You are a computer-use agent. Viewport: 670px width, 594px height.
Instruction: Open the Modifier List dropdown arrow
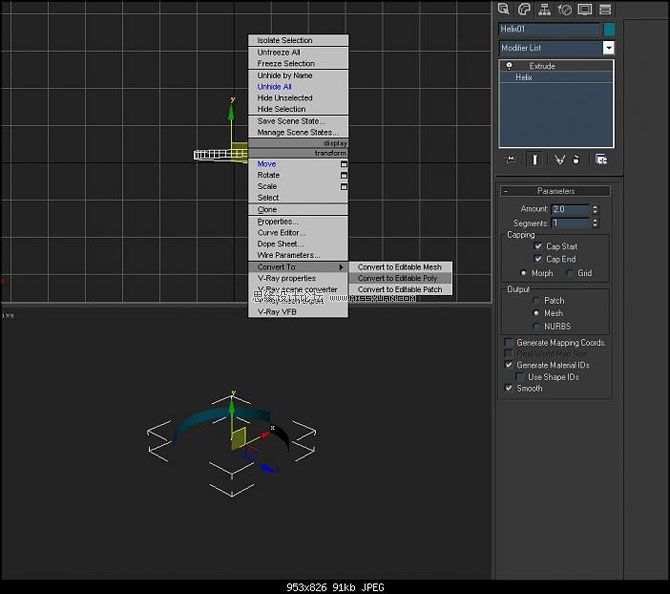608,47
